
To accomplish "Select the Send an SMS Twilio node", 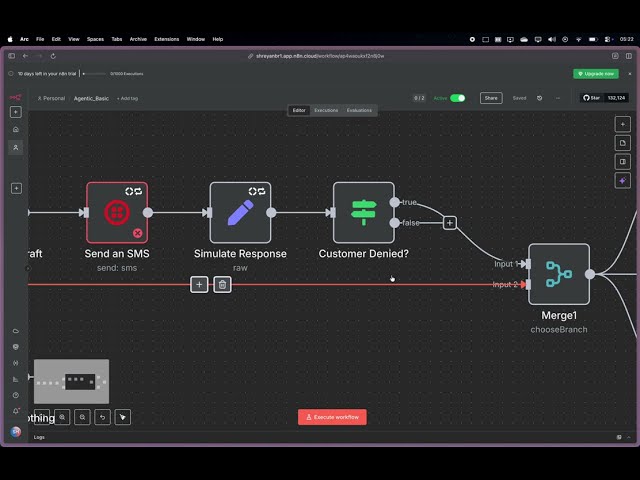I will [x=117, y=212].
